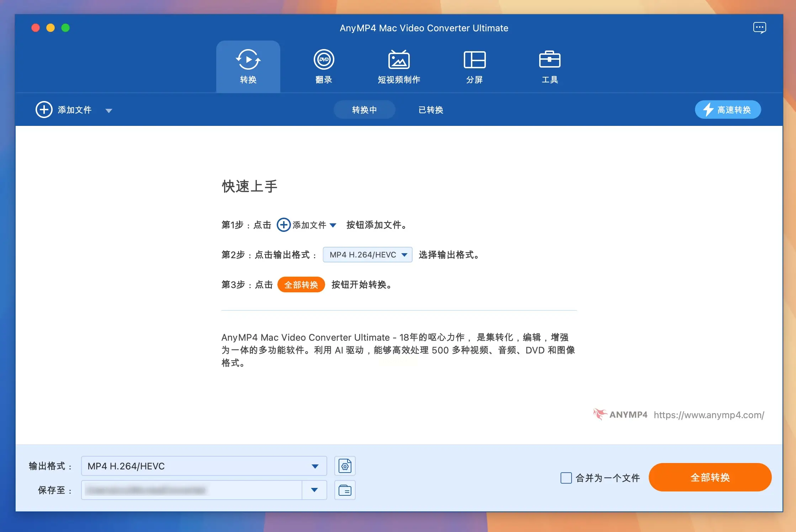Click the plus circle 添加文件 icon
This screenshot has height=532, width=796.
click(44, 110)
